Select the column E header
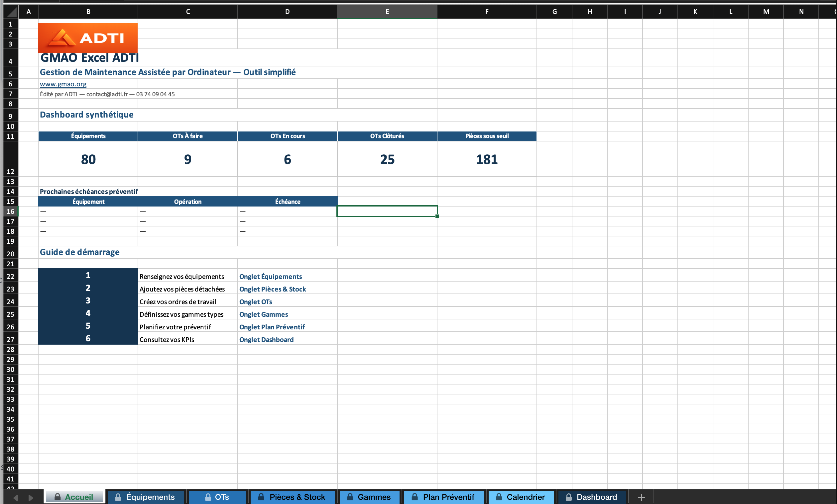Viewport: 837px width, 504px height. 387,11
